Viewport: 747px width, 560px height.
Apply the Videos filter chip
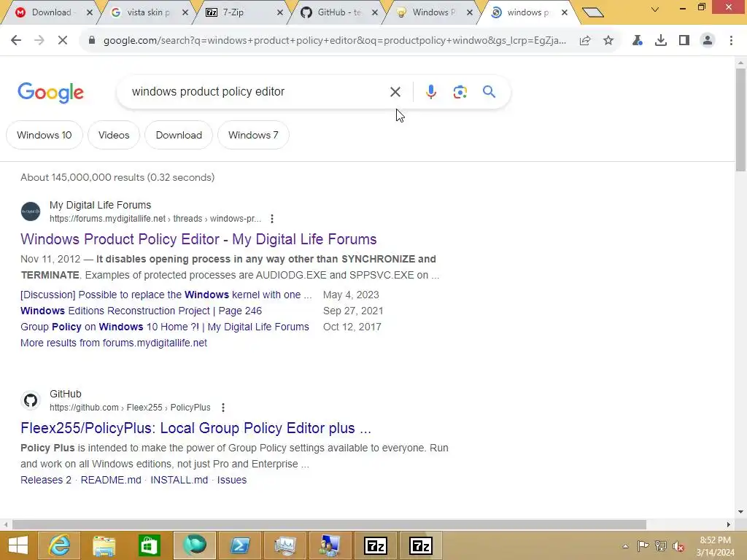click(x=114, y=135)
